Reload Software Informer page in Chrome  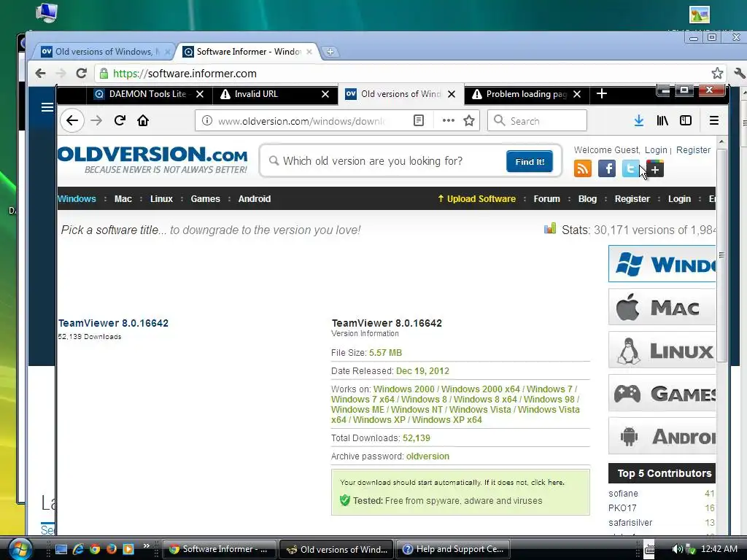click(x=82, y=74)
